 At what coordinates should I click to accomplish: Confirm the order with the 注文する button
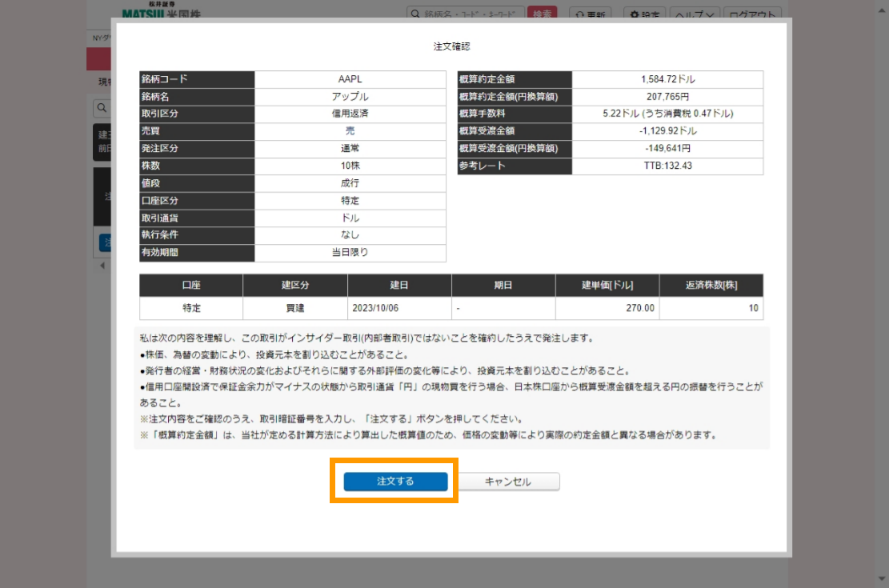[395, 481]
